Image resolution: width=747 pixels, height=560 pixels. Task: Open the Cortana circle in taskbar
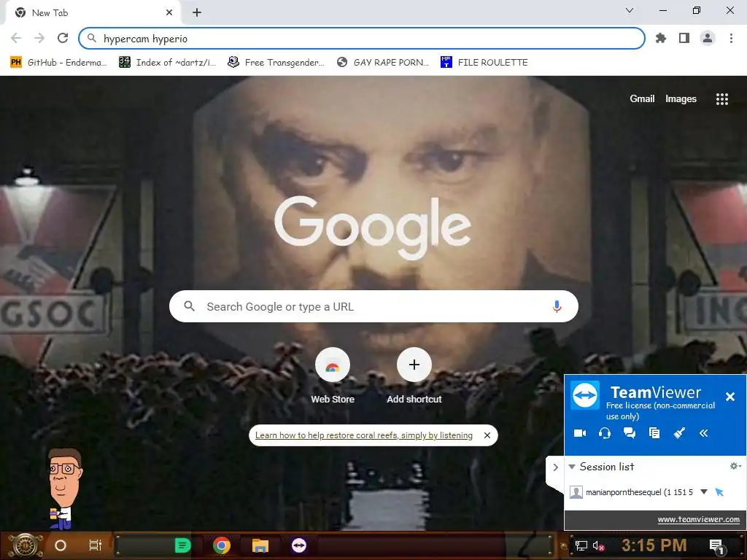click(61, 545)
